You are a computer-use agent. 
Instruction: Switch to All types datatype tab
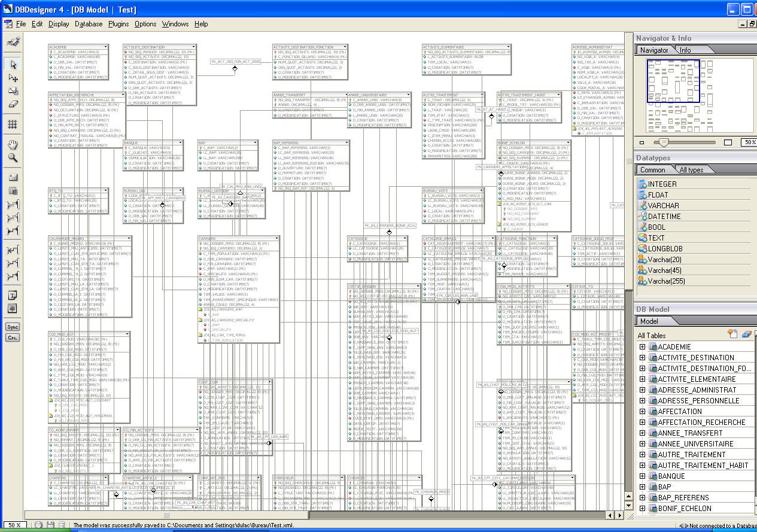point(691,170)
